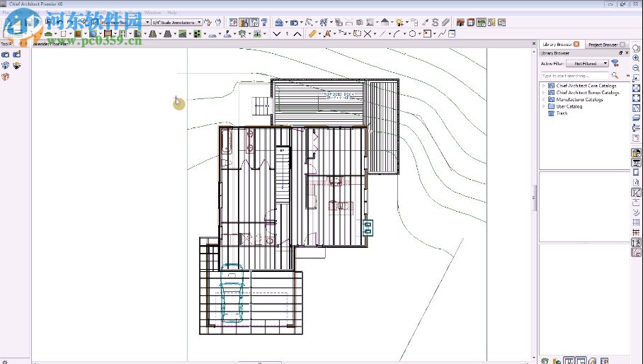Expand Manufacturer Catalogs node

click(x=544, y=100)
